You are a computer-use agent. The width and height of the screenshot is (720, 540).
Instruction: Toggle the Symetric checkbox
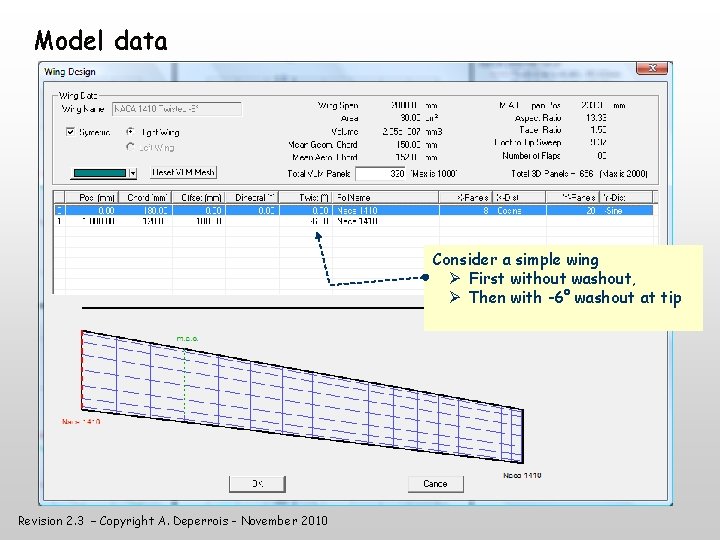(x=70, y=132)
